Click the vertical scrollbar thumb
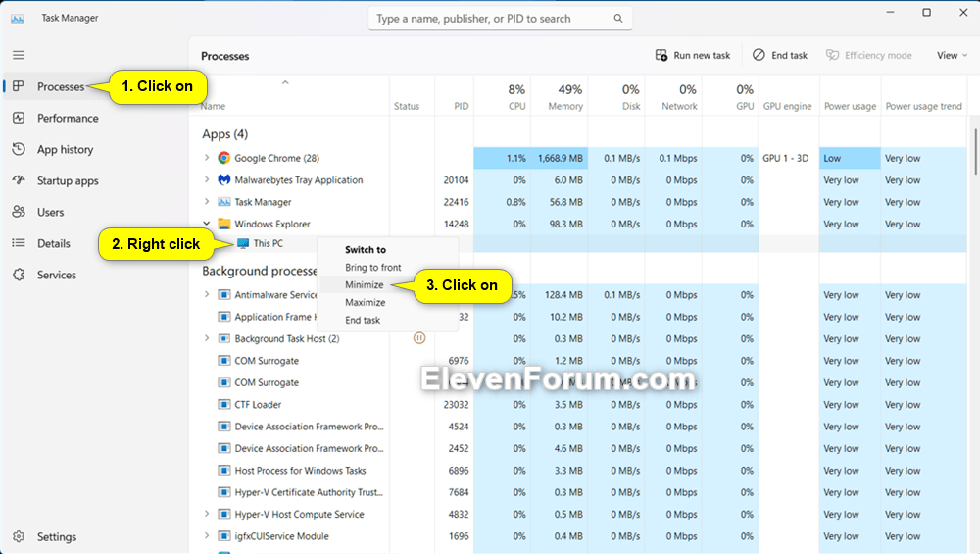This screenshot has height=554, width=980. [x=975, y=151]
